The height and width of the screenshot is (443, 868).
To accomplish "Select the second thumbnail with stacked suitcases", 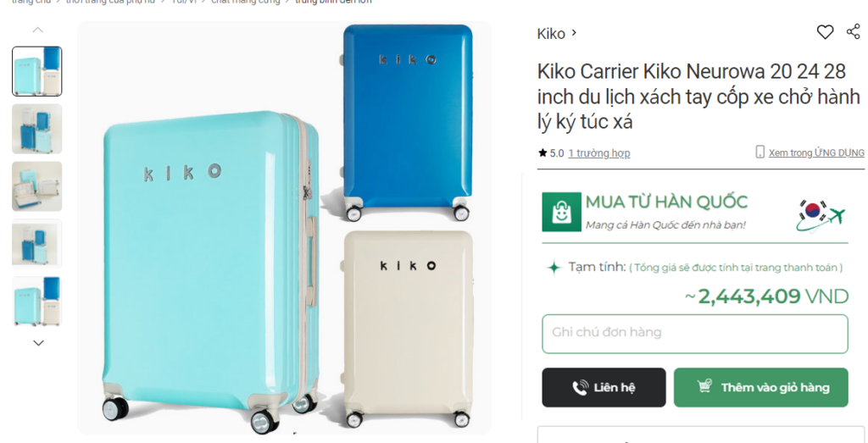I will [x=37, y=129].
